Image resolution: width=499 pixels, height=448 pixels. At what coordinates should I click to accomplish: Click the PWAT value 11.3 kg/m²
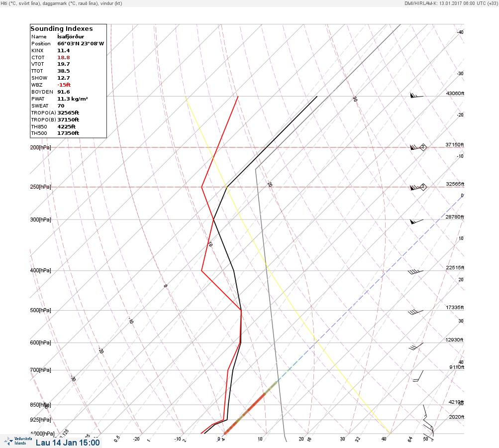click(73, 99)
